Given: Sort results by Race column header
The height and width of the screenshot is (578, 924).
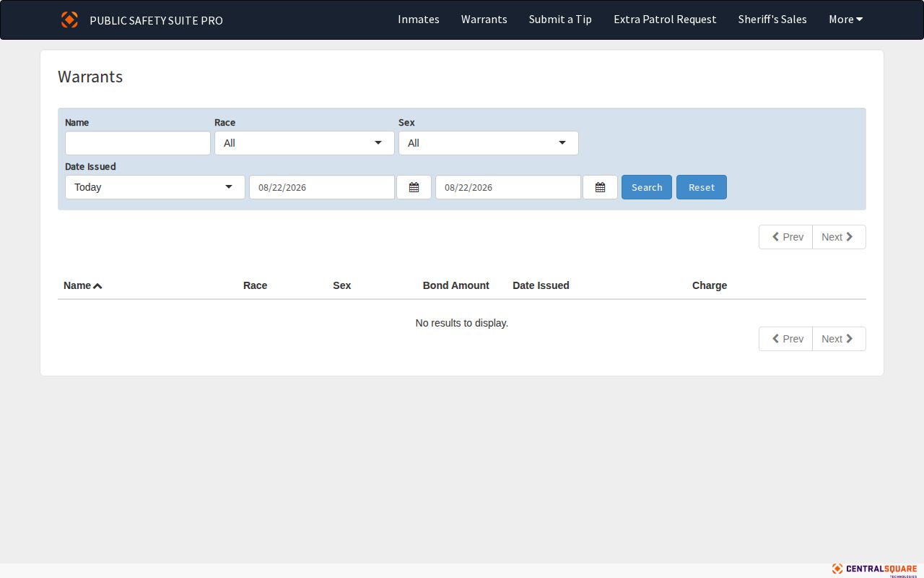Looking at the screenshot, I should [x=256, y=285].
